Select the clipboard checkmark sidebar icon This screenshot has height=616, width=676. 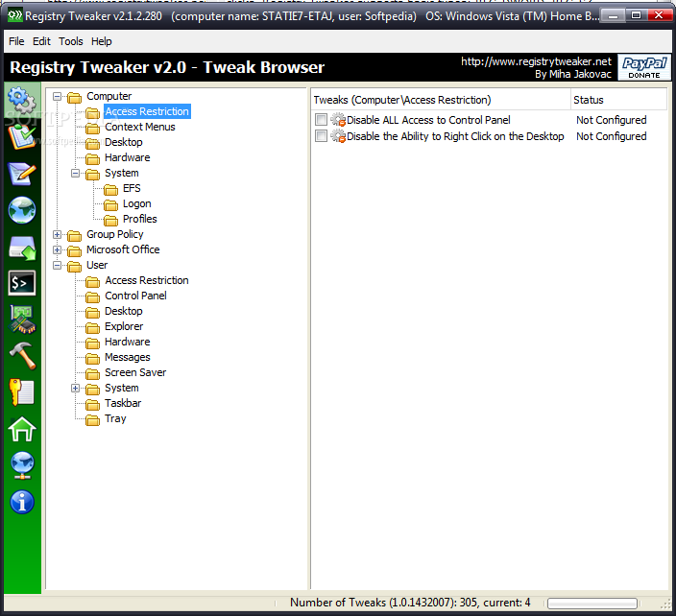click(x=21, y=137)
